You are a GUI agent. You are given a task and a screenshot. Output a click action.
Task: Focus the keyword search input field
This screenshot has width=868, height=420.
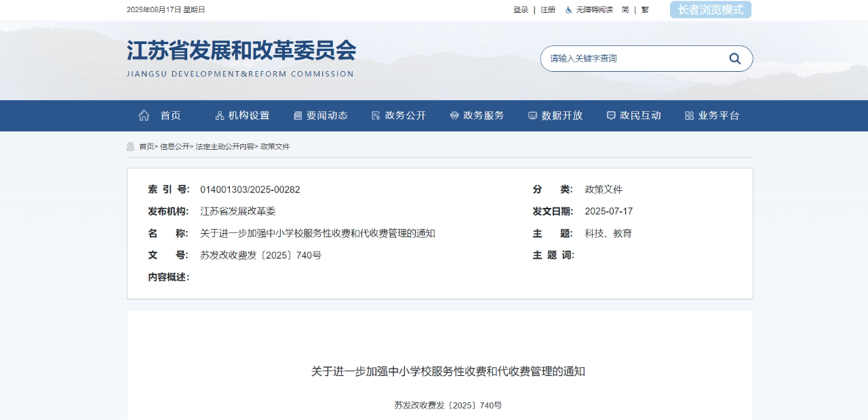pyautogui.click(x=631, y=59)
